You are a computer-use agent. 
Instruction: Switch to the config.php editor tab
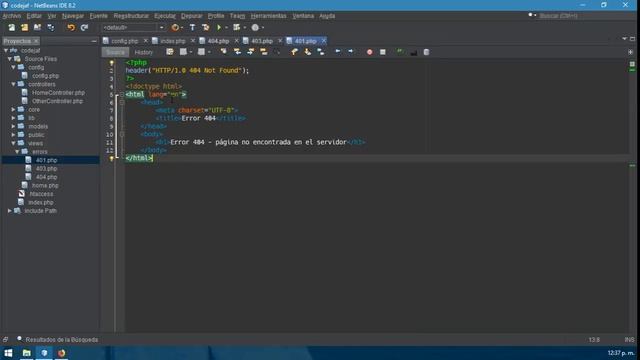124,41
